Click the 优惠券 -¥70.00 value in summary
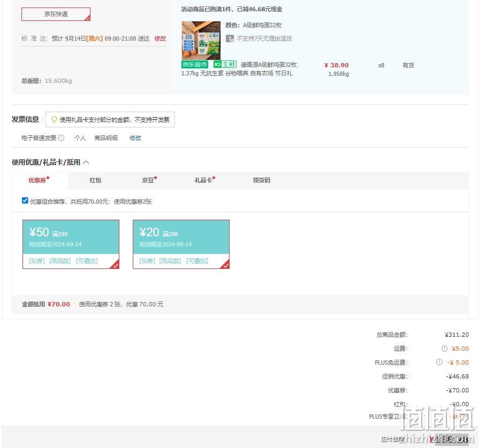The height and width of the screenshot is (448, 479). coord(457,390)
